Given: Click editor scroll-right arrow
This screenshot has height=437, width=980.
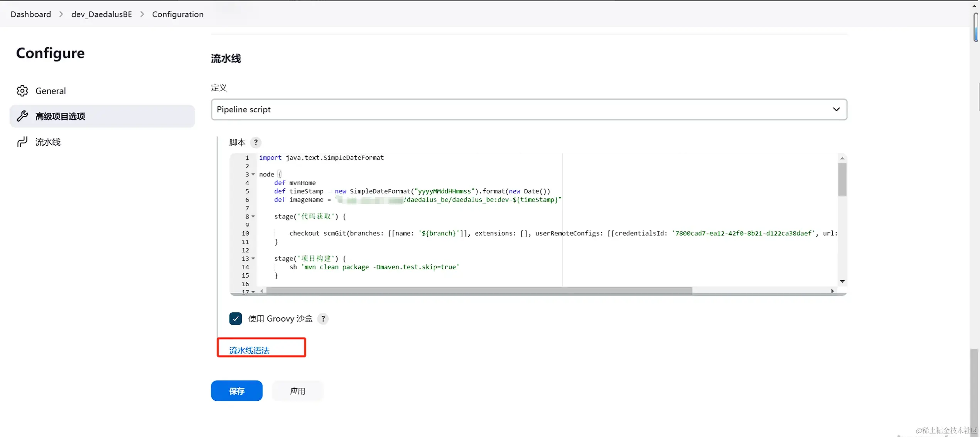Looking at the screenshot, I should click(x=832, y=291).
